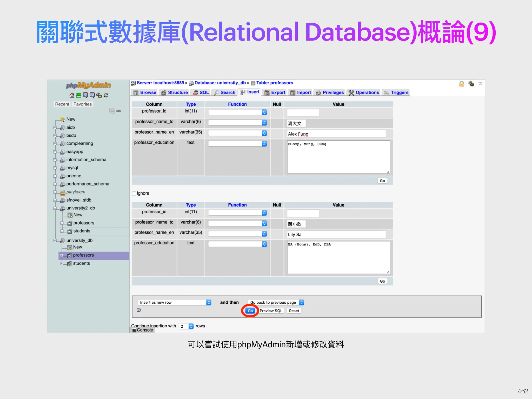Viewport: 532px width, 399px height.
Task: Click the Server: localhost:8889 breadcrumb link
Action: tap(160, 83)
